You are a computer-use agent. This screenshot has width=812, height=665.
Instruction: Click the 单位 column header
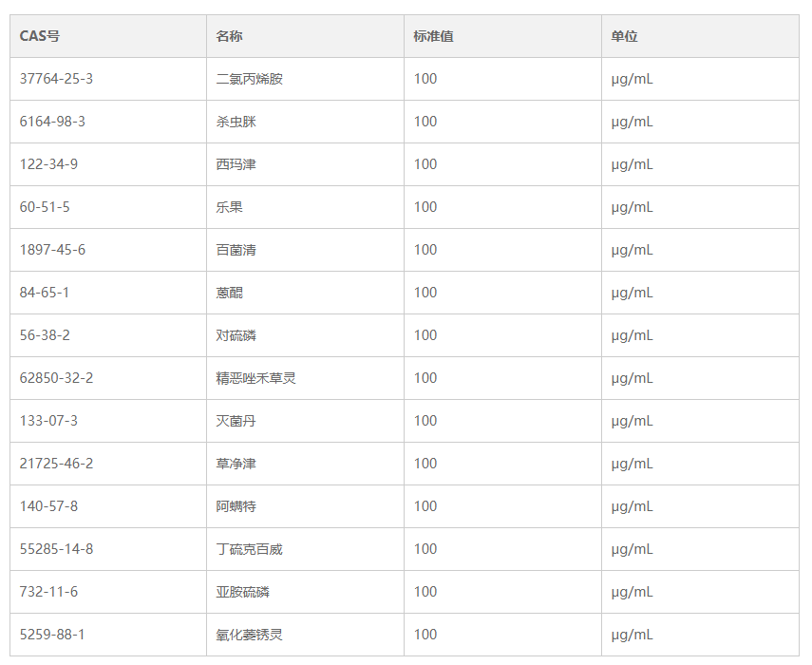[x=624, y=36]
